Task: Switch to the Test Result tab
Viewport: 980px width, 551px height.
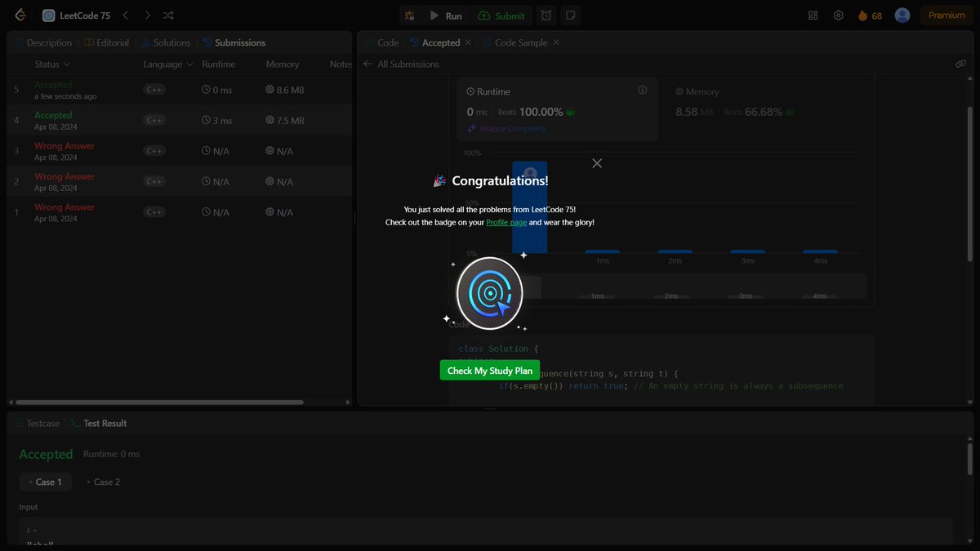Action: pos(99,424)
